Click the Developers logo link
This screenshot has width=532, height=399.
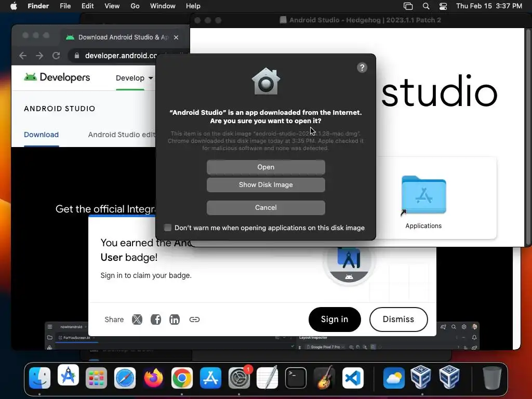pyautogui.click(x=57, y=77)
